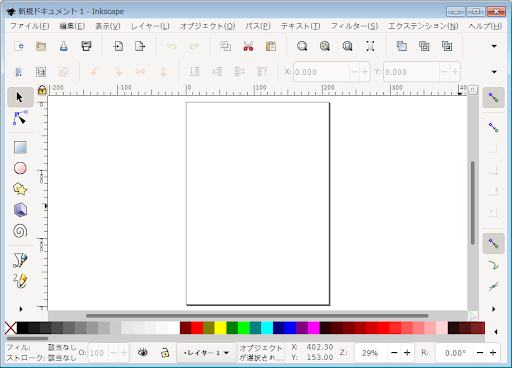Expand tool controls bar overflow arrow
Viewport: 512px width, 368px height.
point(494,72)
